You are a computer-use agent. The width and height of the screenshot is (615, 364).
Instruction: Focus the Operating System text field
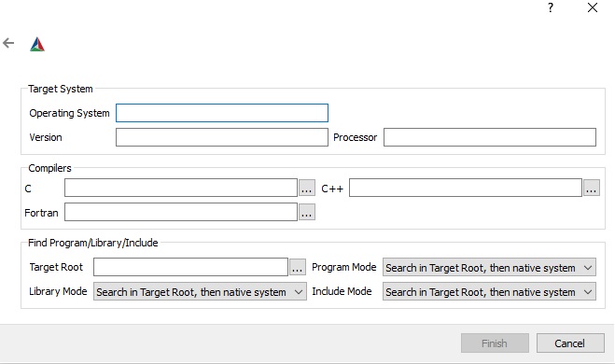pyautogui.click(x=222, y=113)
